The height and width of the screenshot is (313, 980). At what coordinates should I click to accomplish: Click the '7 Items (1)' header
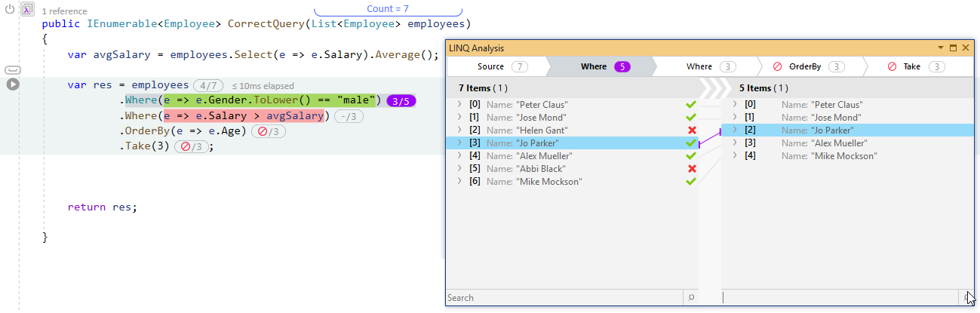(483, 88)
